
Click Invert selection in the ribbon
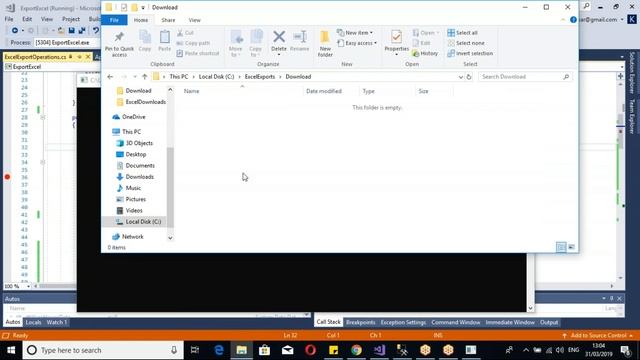[470, 53]
